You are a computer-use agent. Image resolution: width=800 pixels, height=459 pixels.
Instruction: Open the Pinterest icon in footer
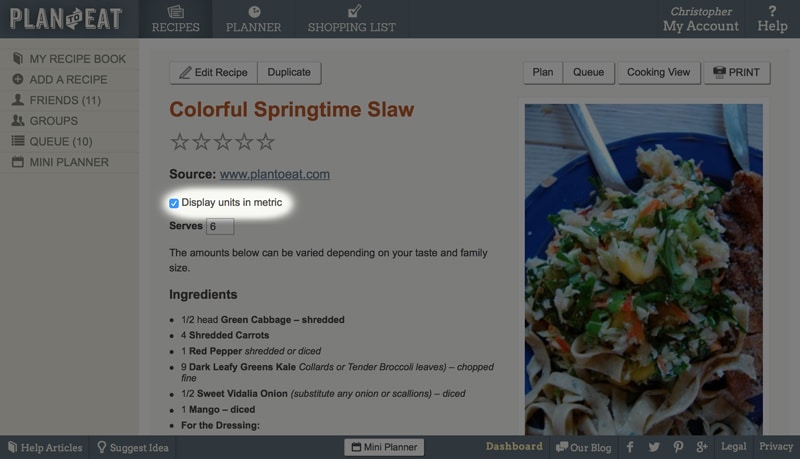pyautogui.click(x=678, y=447)
